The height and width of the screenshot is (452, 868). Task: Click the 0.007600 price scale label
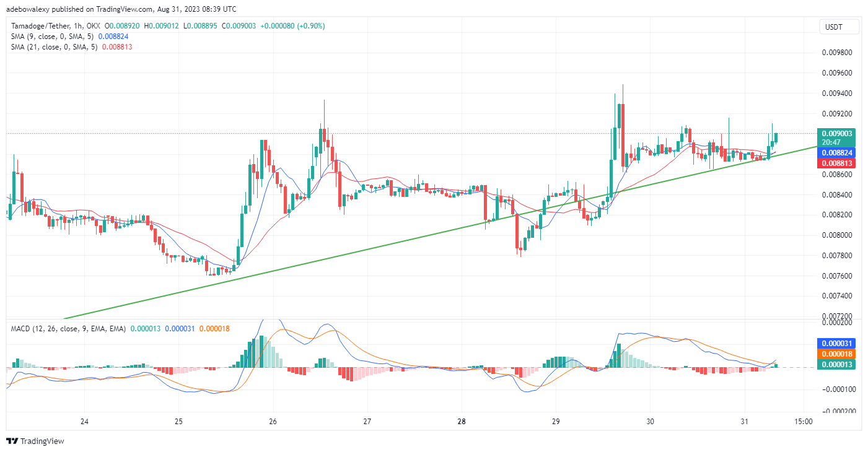pyautogui.click(x=837, y=276)
